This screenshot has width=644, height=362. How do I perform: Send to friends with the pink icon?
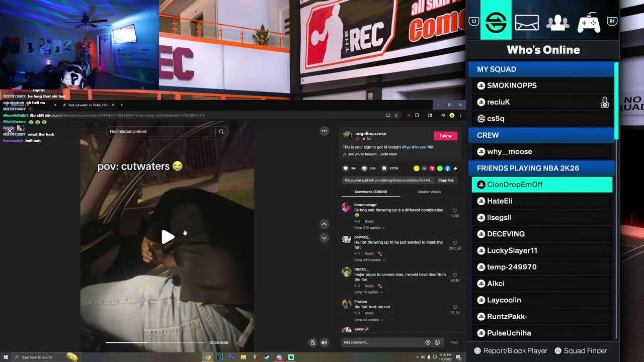(x=432, y=168)
